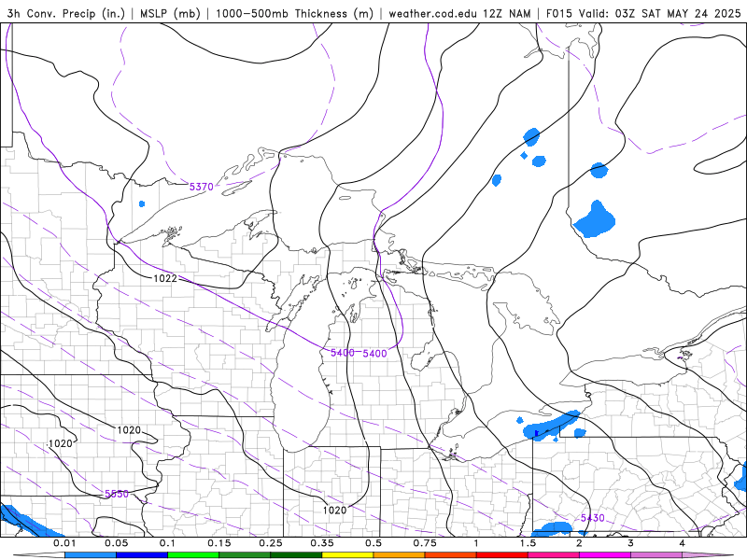Click the 0.15 legend value
This screenshot has width=747, height=560.
[219, 543]
